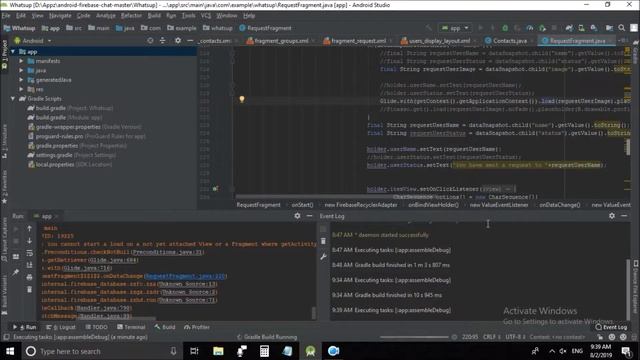Open Calculator from the taskbar

264,351
